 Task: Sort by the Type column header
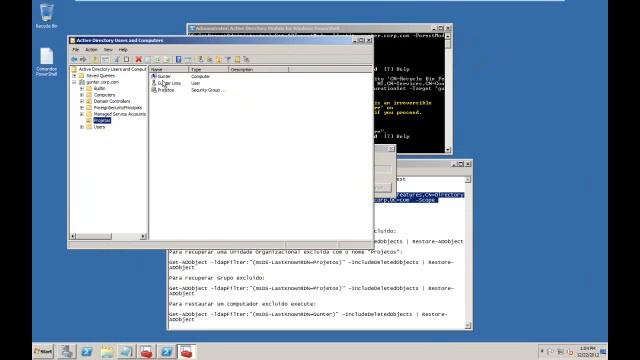pyautogui.click(x=209, y=70)
